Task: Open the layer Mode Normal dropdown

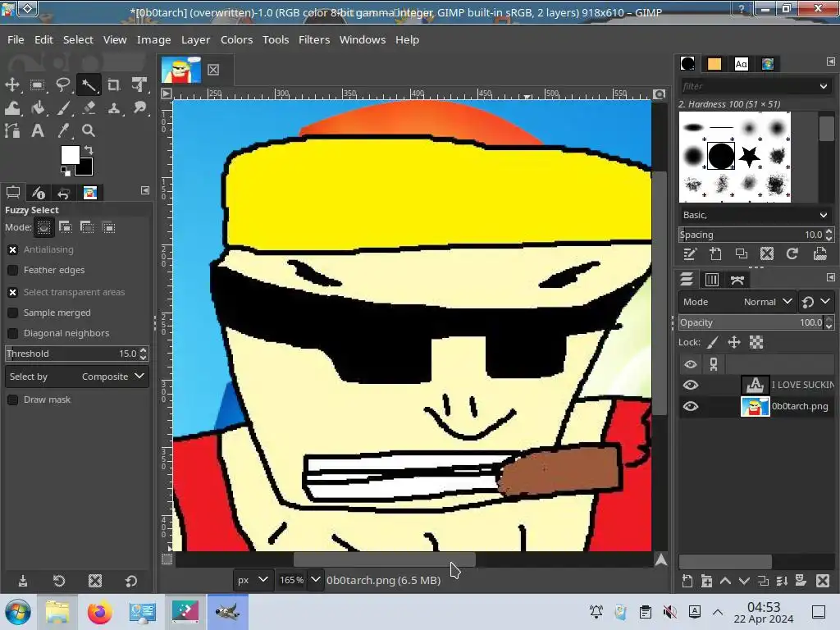Action: (737, 302)
